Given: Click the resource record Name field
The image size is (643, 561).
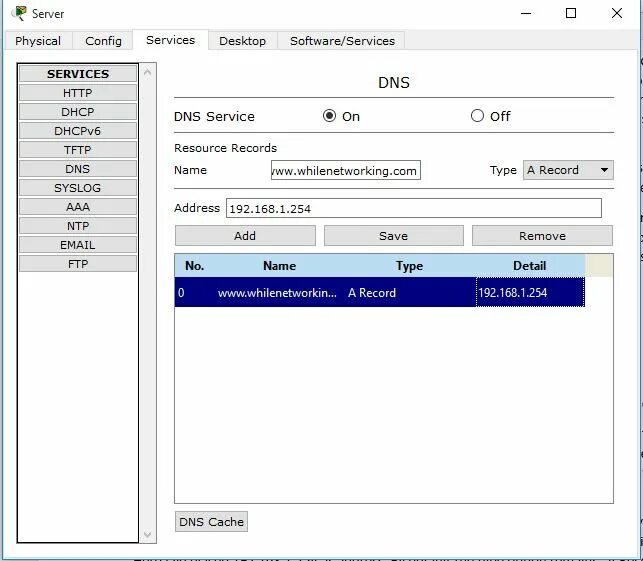Looking at the screenshot, I should (x=346, y=170).
